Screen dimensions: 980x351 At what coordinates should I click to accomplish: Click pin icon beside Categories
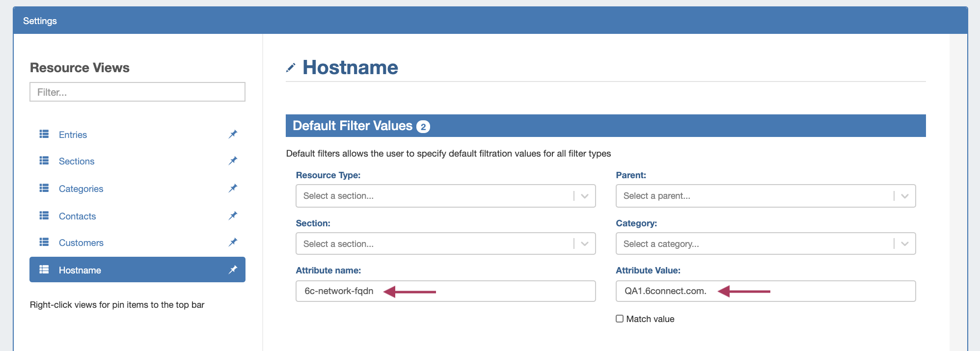(233, 188)
